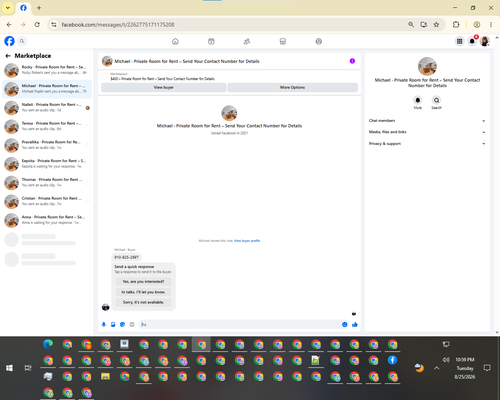Open the apps grid menu icon
Screen dimensions: 500x400
click(x=459, y=41)
